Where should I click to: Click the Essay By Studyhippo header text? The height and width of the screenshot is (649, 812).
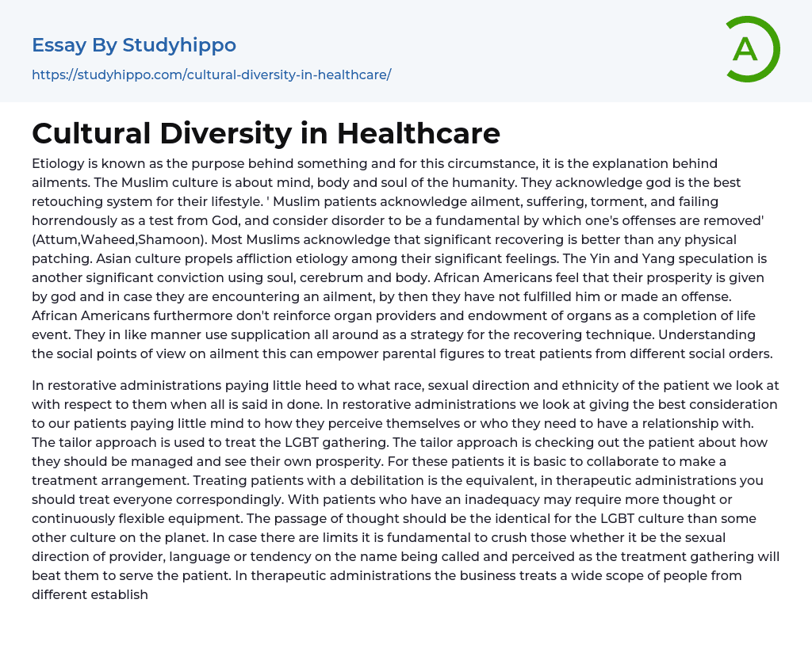[134, 45]
